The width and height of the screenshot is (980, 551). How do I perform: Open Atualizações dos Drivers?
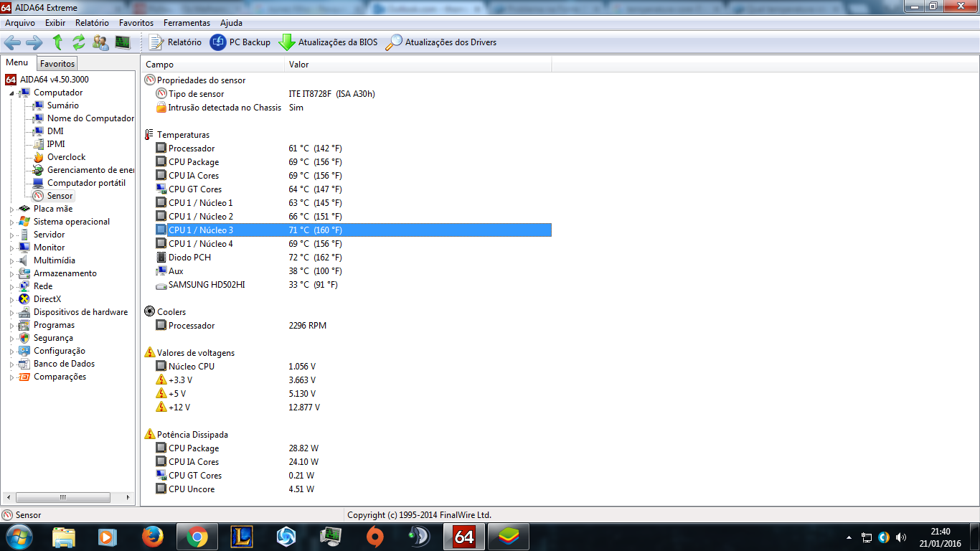click(441, 42)
